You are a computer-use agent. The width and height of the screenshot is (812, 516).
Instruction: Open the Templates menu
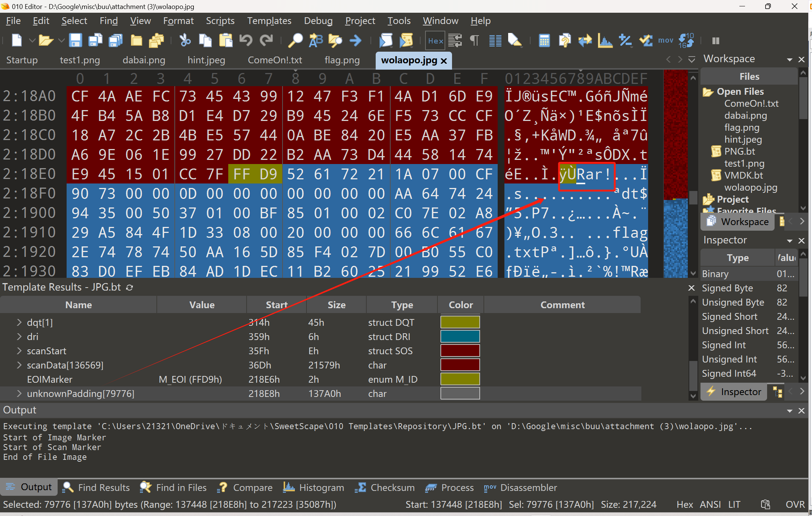coord(269,21)
